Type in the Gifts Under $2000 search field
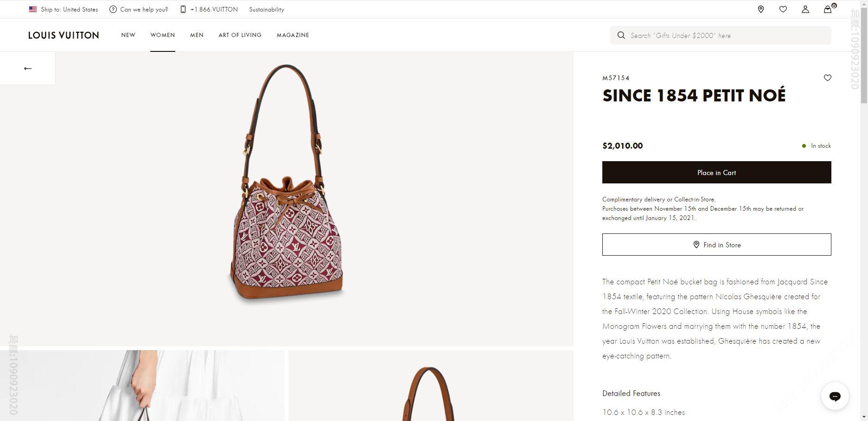868x421 pixels. point(726,36)
